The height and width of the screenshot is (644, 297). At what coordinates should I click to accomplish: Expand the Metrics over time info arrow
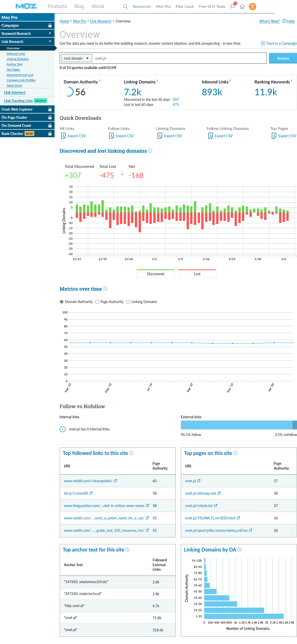coord(105,289)
